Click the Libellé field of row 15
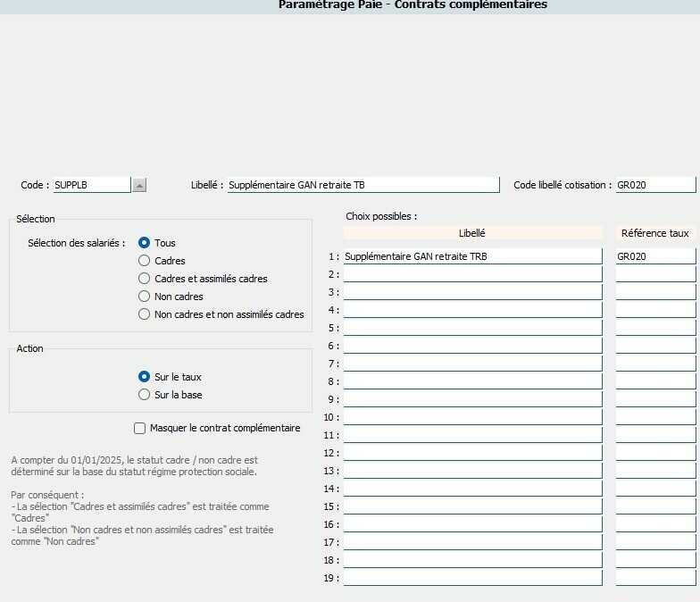The height and width of the screenshot is (602, 700). pyautogui.click(x=473, y=506)
